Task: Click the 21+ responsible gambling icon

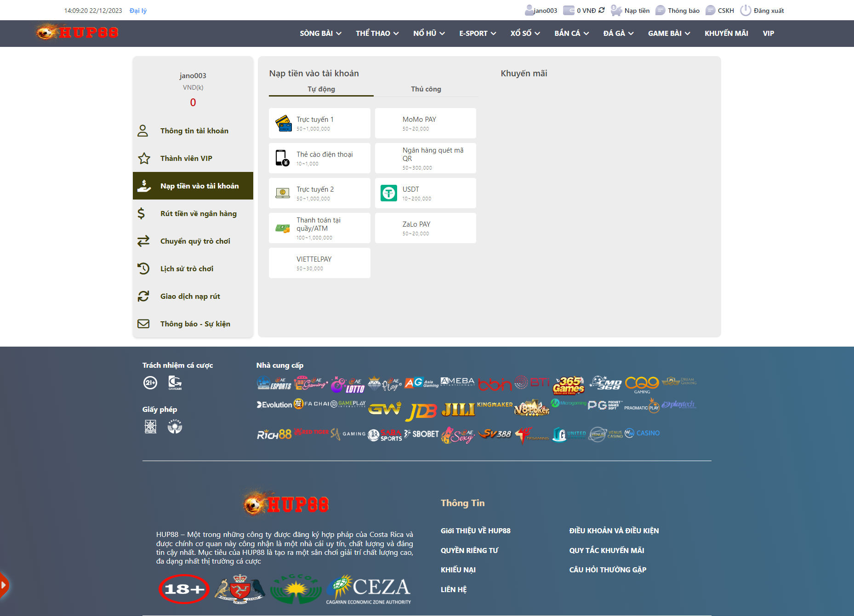Action: pyautogui.click(x=150, y=382)
